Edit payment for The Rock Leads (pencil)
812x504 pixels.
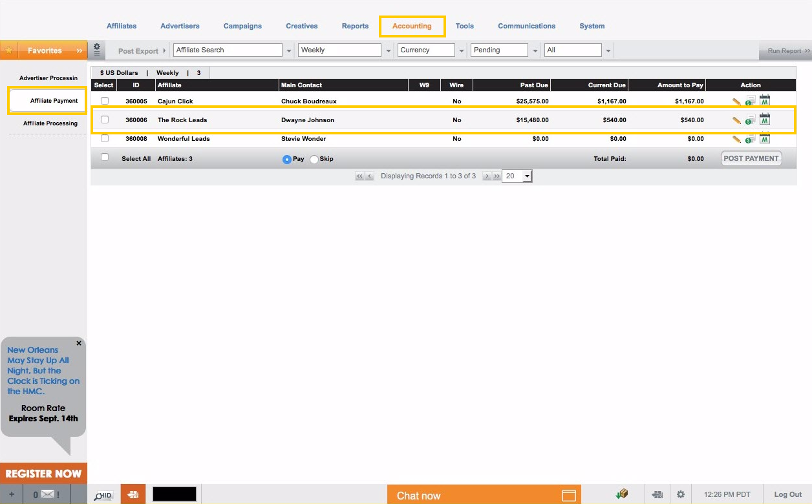736,120
